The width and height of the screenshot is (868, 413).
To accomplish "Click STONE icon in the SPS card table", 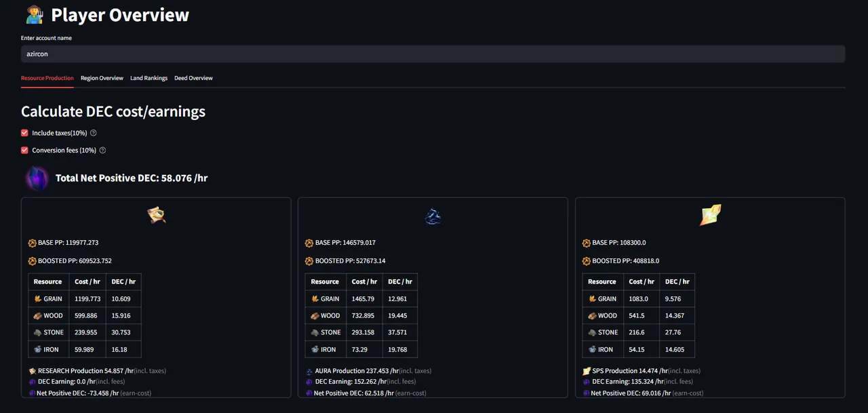I will [591, 332].
